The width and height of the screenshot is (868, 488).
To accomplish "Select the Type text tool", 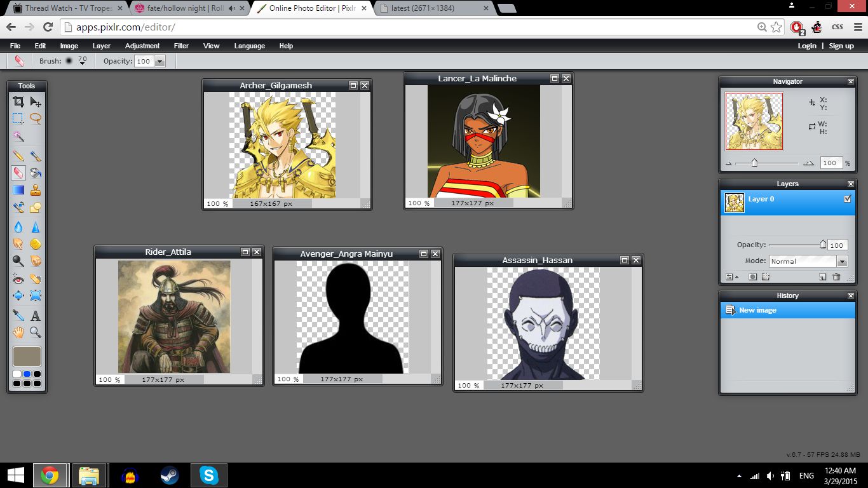I will point(36,315).
